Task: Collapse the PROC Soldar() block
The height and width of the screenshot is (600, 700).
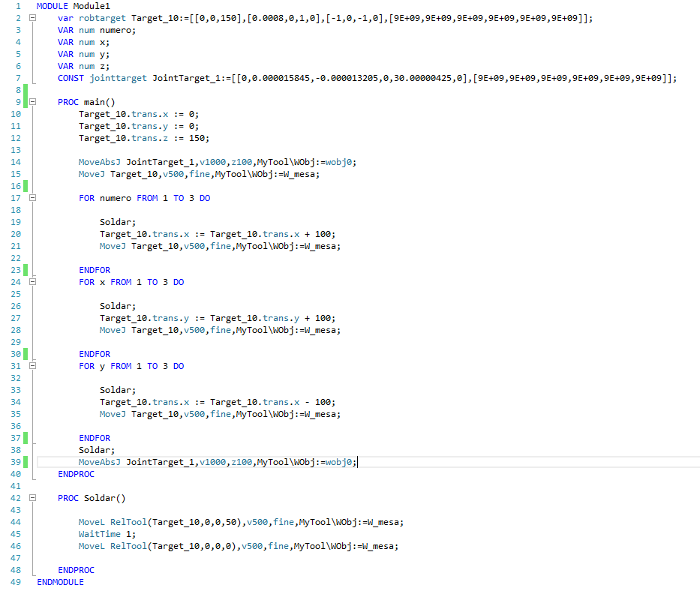Action: click(x=32, y=498)
